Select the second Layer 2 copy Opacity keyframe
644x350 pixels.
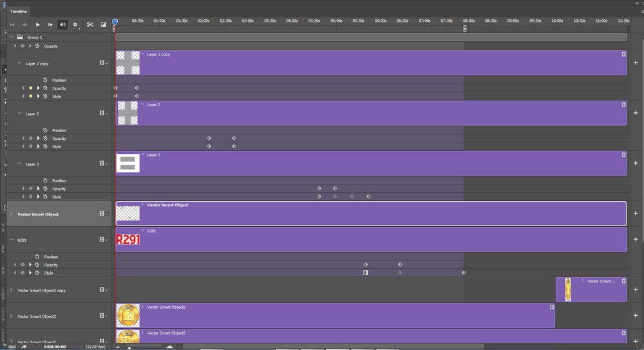[137, 88]
